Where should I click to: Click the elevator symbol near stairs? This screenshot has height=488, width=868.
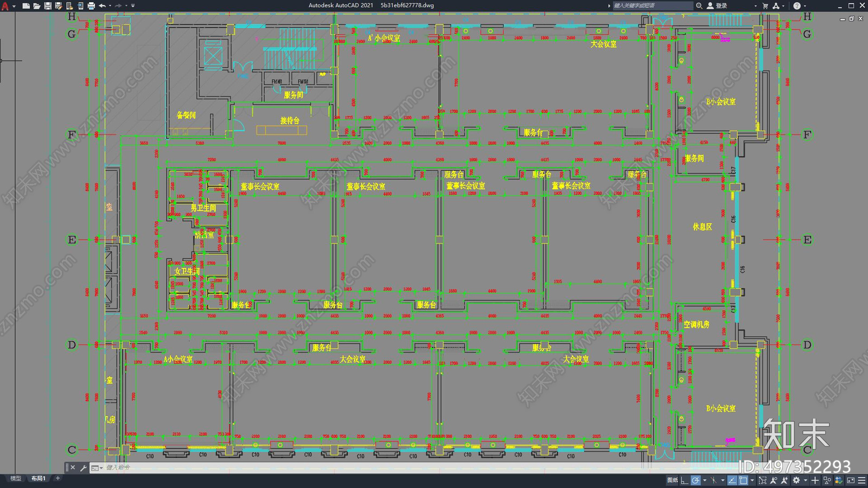212,56
